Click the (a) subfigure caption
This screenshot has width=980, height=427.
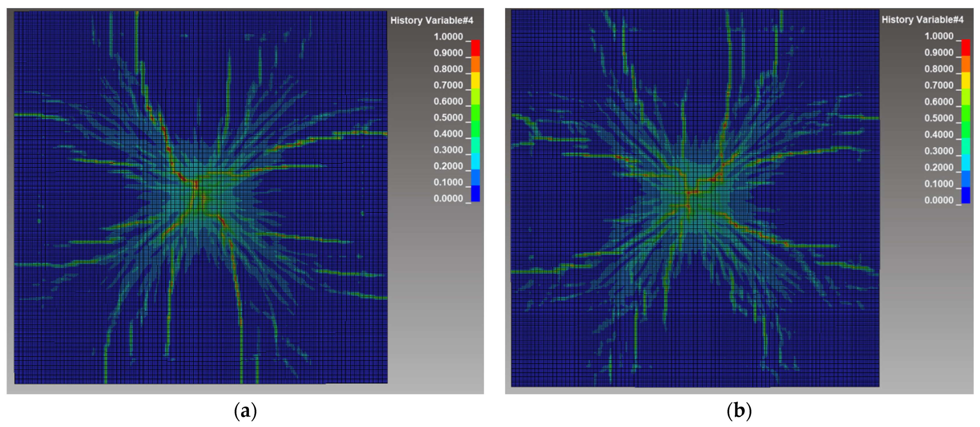click(x=245, y=411)
